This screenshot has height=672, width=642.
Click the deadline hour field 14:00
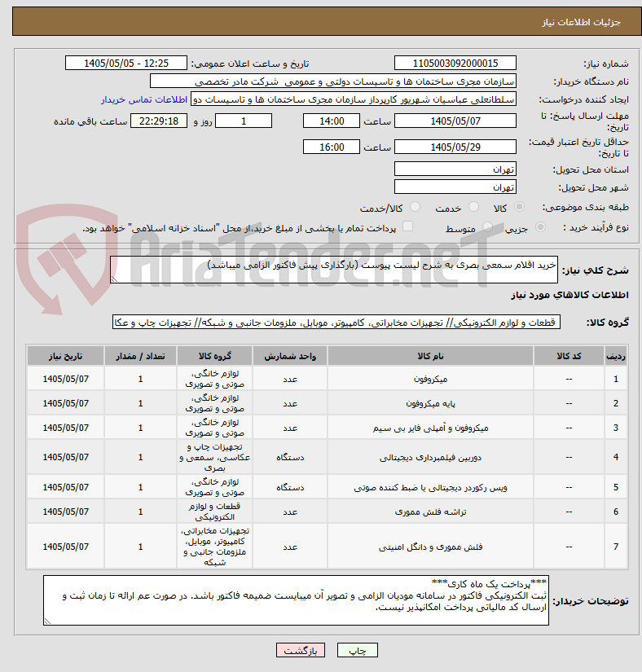[332, 121]
